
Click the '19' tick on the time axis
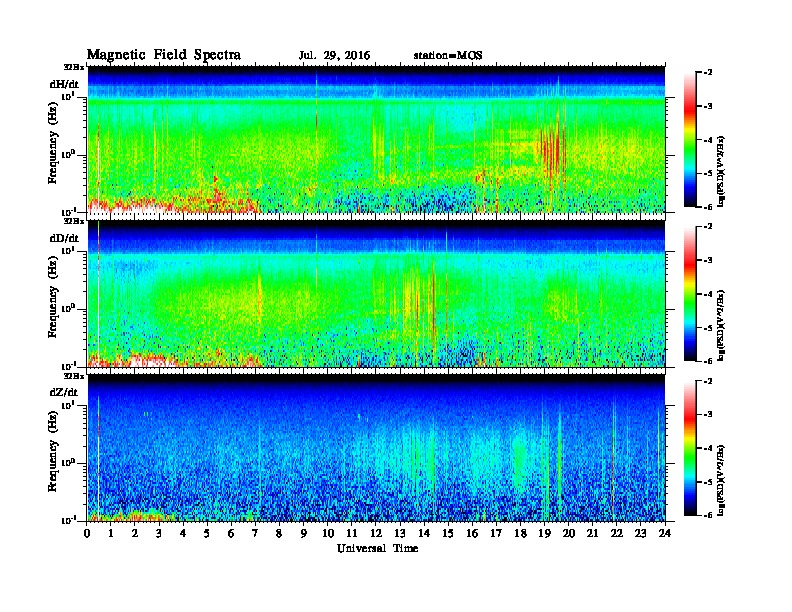tap(544, 533)
